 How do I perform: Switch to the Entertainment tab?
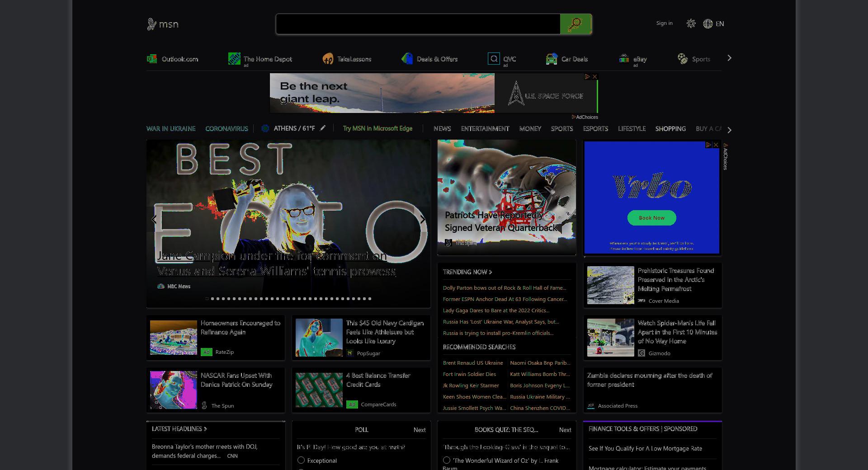pos(485,128)
